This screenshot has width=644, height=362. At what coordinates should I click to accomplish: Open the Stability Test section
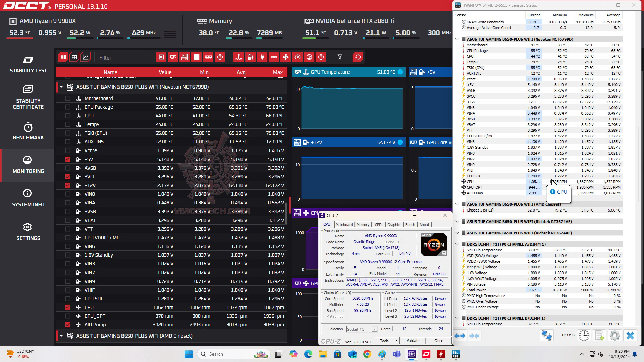[x=28, y=65]
